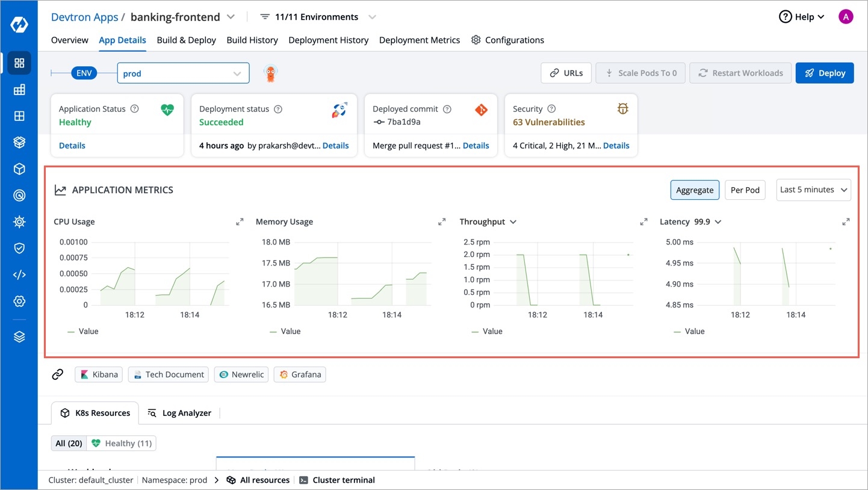868x490 pixels.
Task: Click the Deploy button
Action: 824,73
